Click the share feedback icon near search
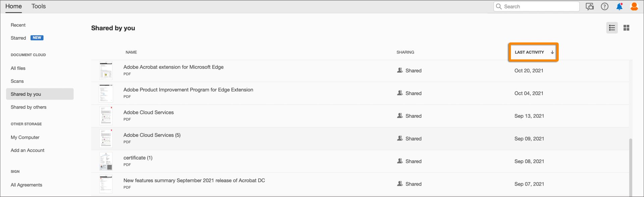Screen dimensions: 644x197 [x=589, y=7]
